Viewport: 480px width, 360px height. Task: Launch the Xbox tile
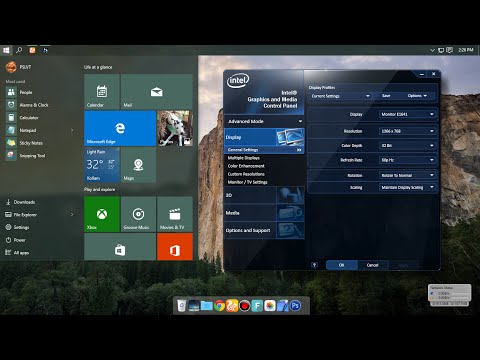pos(102,214)
